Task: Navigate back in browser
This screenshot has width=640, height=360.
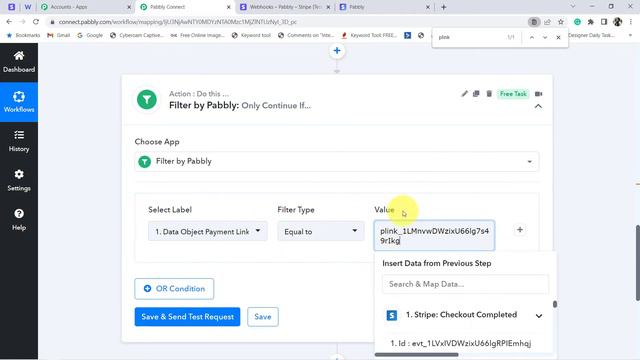Action: coord(9,22)
